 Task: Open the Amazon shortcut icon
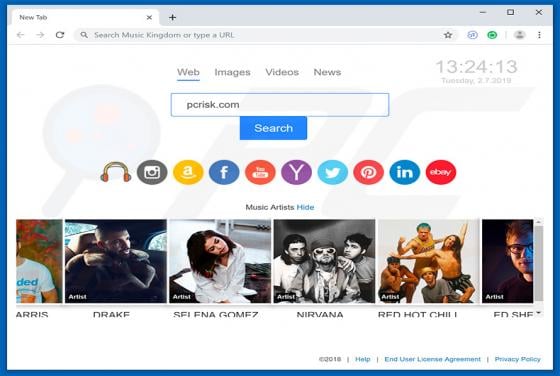pyautogui.click(x=188, y=172)
